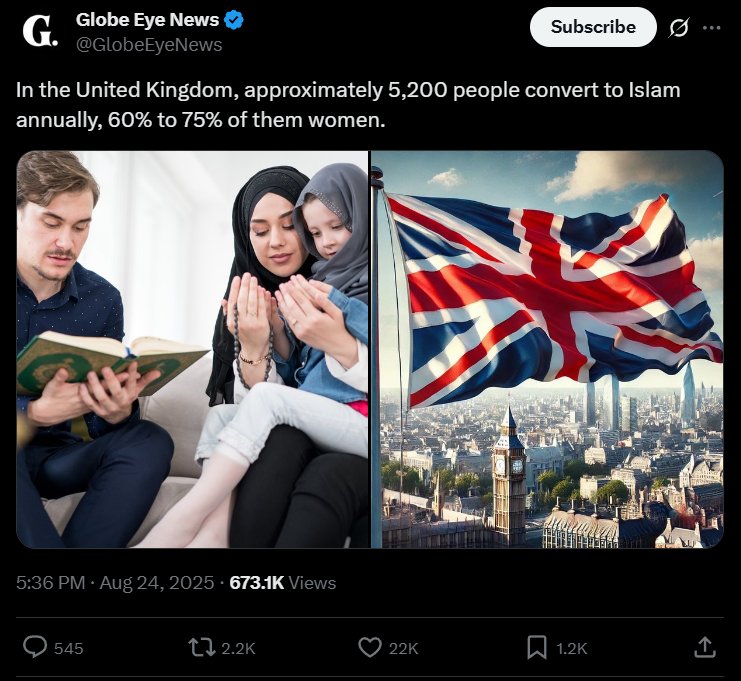Click the 5:36 PM Aug 24, 2025 timestamp
The image size is (741, 681).
point(113,583)
